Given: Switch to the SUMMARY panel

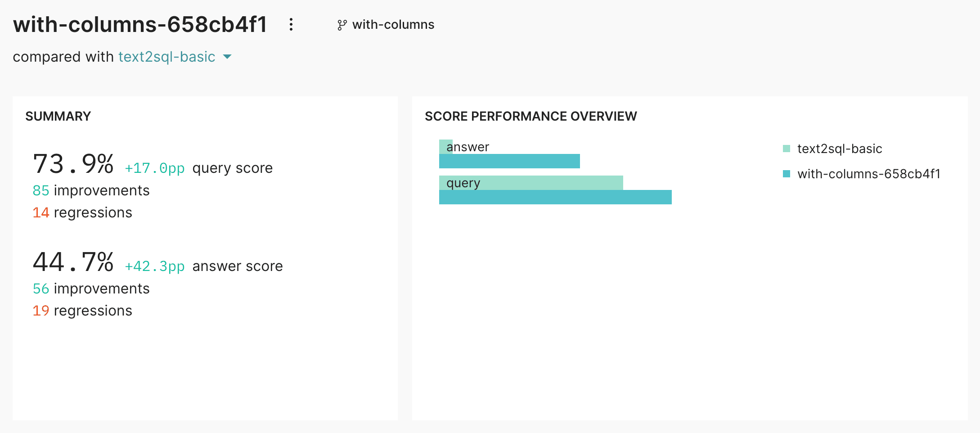Looking at the screenshot, I should (58, 116).
